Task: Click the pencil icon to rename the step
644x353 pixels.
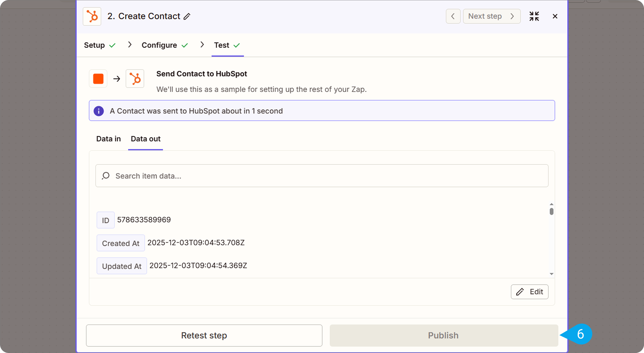Action: (187, 17)
